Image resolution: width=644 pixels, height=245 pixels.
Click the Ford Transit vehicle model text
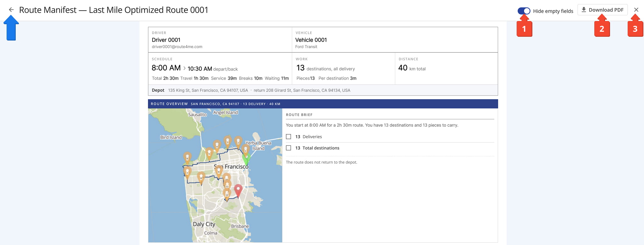[x=306, y=47]
